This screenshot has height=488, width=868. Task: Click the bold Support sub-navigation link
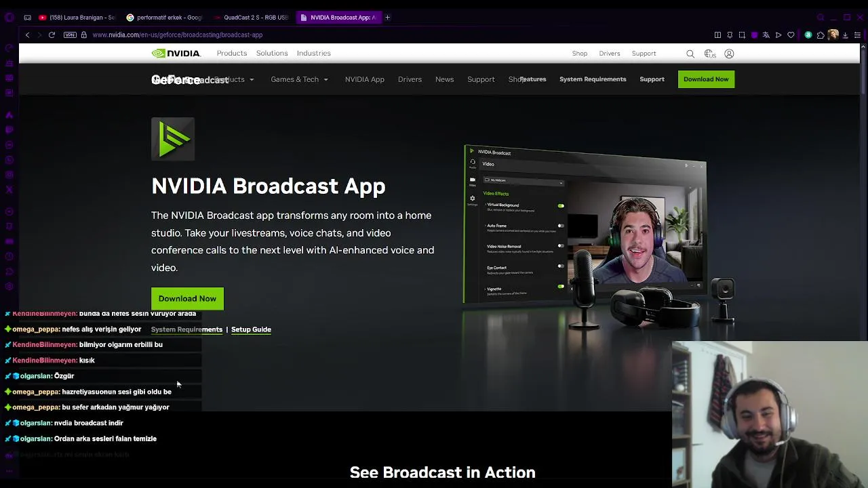point(652,79)
